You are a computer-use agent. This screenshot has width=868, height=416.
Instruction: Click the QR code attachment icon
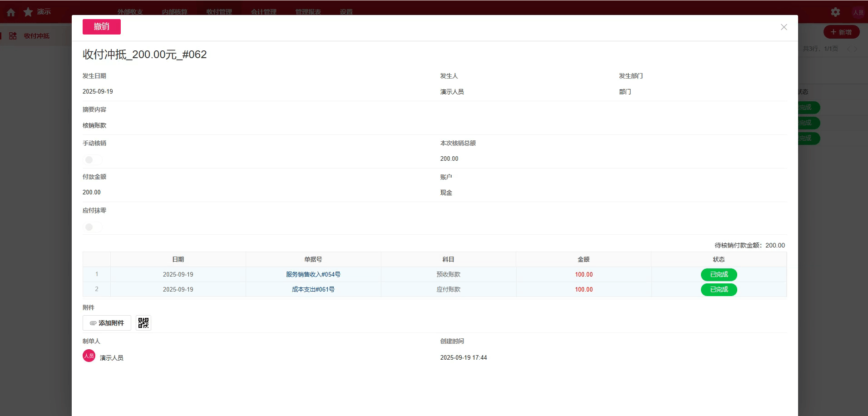(143, 323)
